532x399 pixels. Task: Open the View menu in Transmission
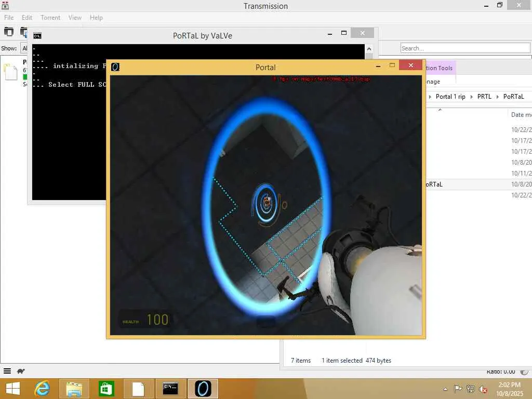pyautogui.click(x=75, y=18)
